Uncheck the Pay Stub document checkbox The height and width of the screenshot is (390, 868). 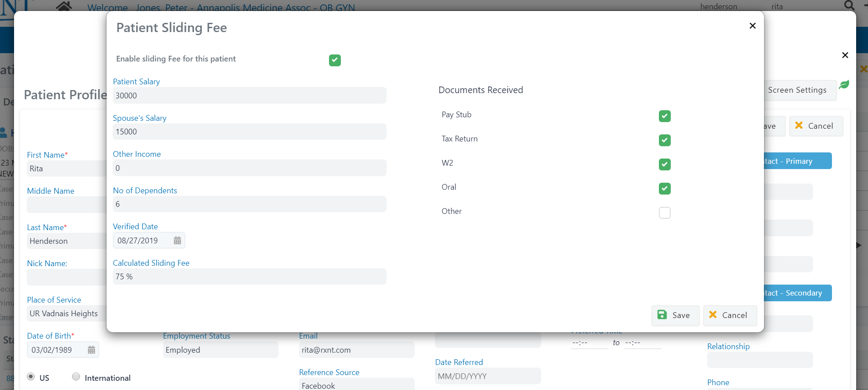[x=664, y=116]
